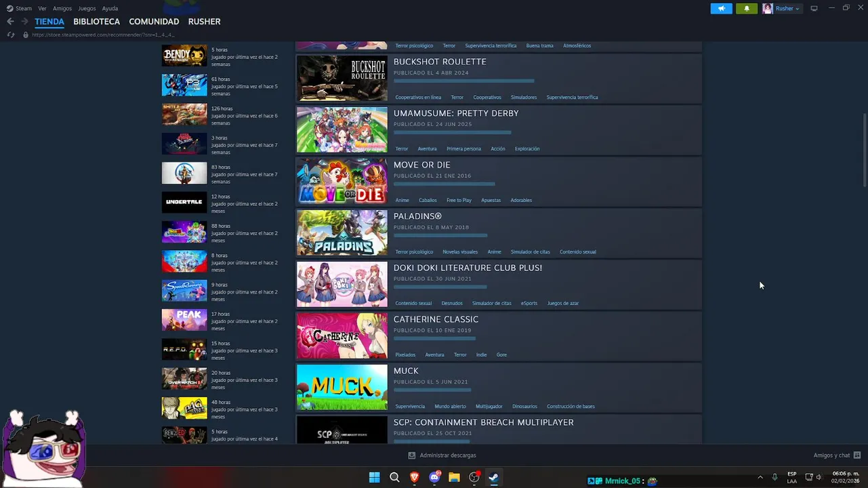Click the 'Cooperativos en línea' tag

point(418,98)
